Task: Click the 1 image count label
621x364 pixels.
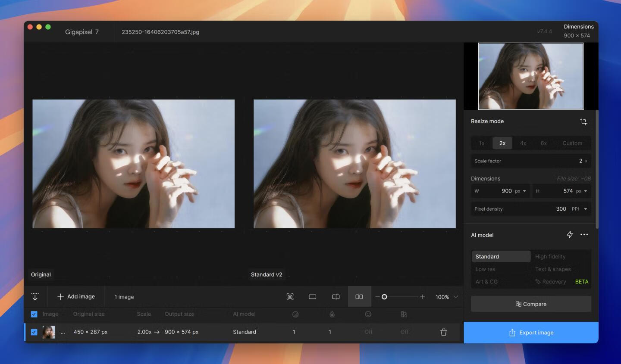Action: point(124,297)
